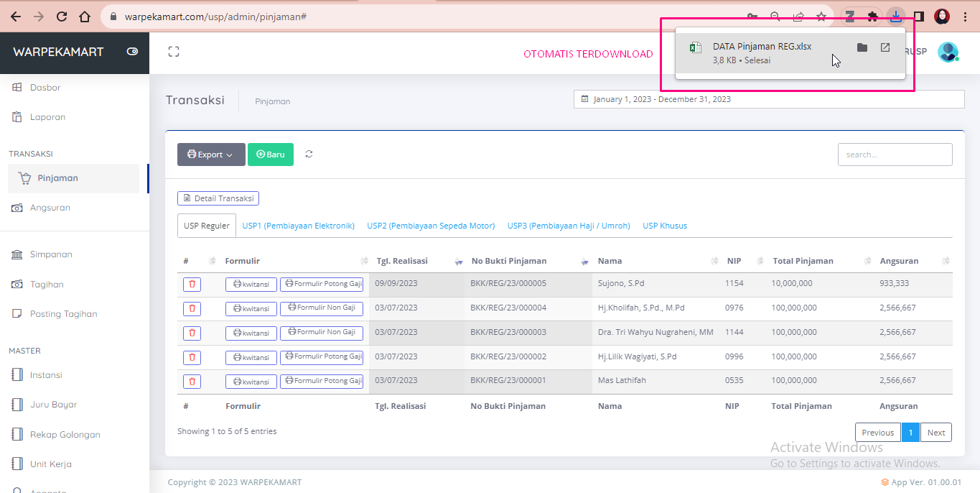Print kwitansi for BKK/REG/23/000002

(x=251, y=357)
